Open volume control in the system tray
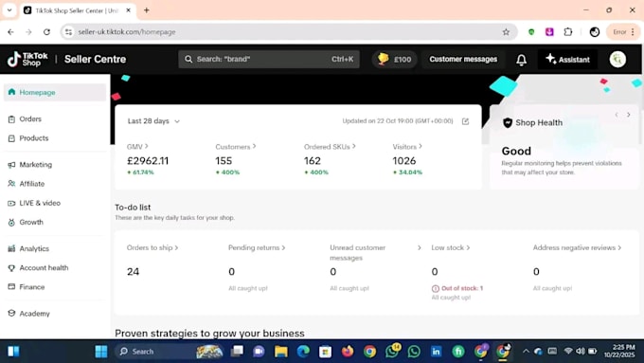The height and width of the screenshot is (363, 644). pos(580,351)
